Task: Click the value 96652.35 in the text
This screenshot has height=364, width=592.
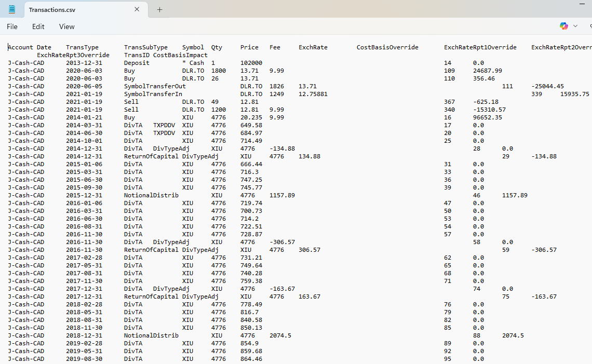Action: 488,117
